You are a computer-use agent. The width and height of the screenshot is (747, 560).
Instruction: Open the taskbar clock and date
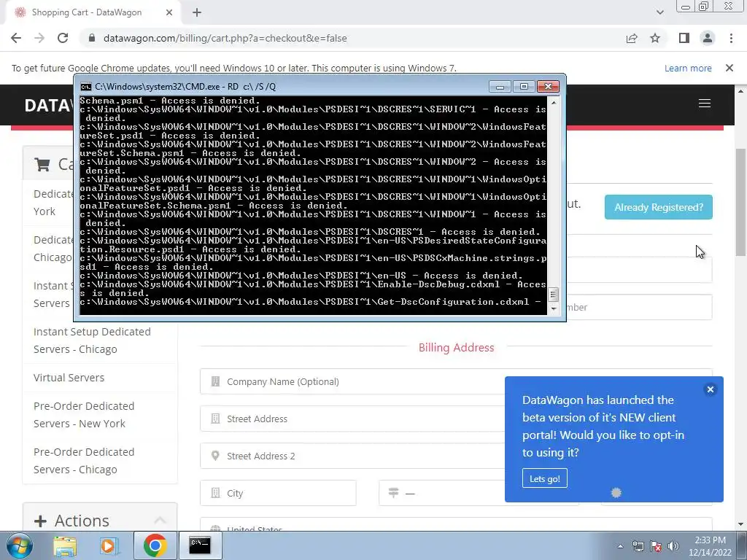(710, 546)
